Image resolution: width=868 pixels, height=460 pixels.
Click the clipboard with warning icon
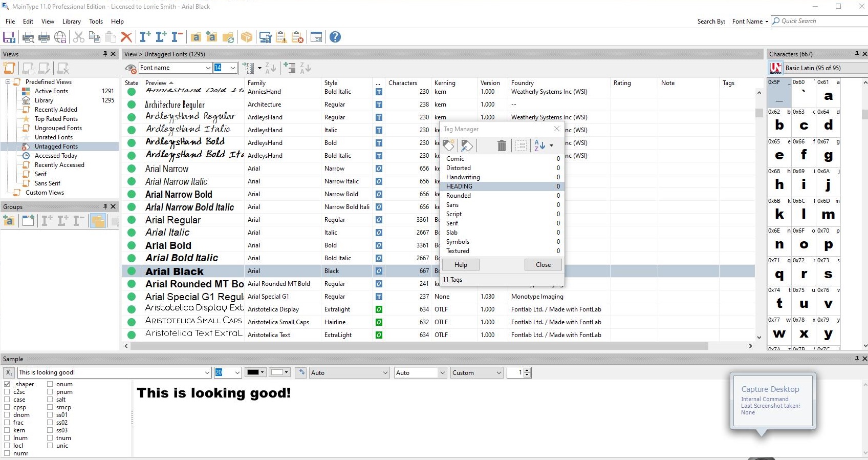click(x=281, y=37)
